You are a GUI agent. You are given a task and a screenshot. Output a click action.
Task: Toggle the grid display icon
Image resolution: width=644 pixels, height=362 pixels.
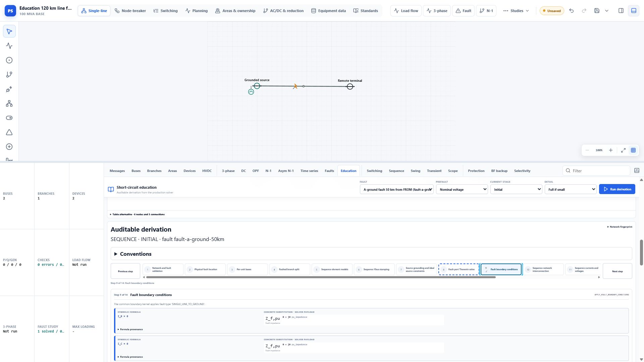633,150
